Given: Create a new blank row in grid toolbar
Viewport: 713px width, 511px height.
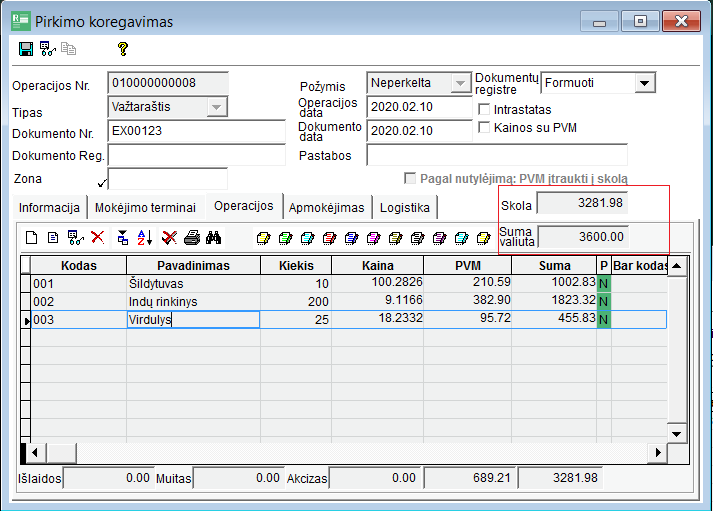Looking at the screenshot, I should pos(31,237).
